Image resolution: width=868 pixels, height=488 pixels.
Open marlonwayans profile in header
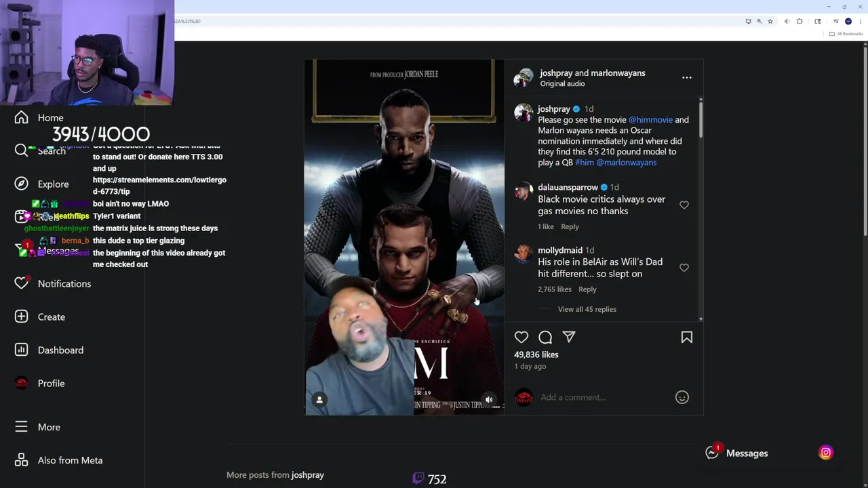618,73
